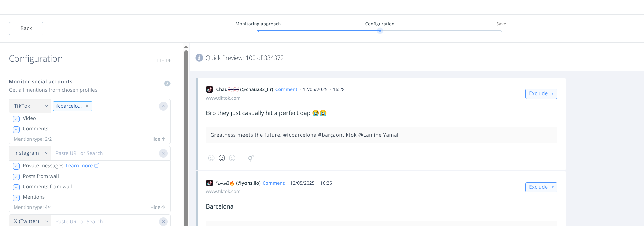Set positive sentiment on chau233_tir comment
The width and height of the screenshot is (644, 226).
tap(211, 158)
